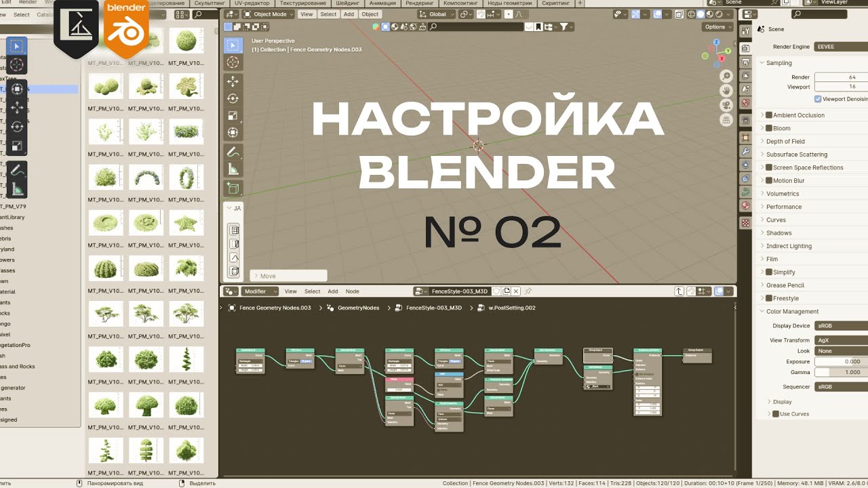Viewport: 868px width, 488px height.
Task: Toggle the snap magnet in viewport header
Action: (482, 14)
